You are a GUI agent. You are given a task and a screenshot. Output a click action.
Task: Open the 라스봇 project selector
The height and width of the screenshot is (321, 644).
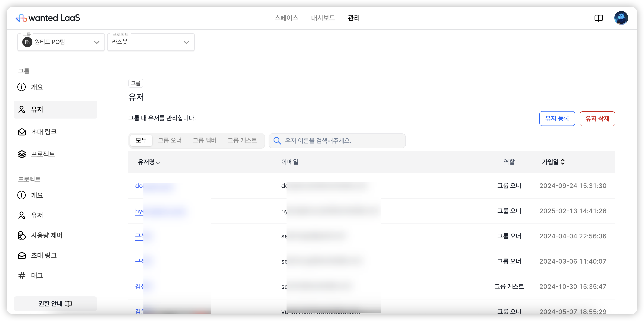[x=151, y=42]
